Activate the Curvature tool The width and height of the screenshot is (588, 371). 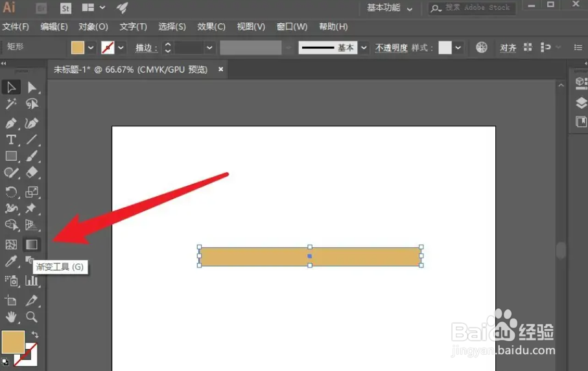(32, 123)
